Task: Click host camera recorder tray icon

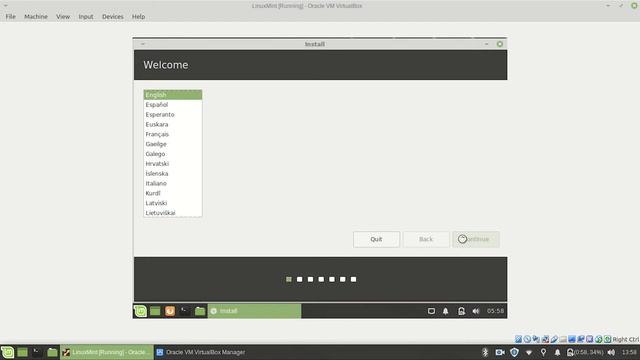Action: 500,352
